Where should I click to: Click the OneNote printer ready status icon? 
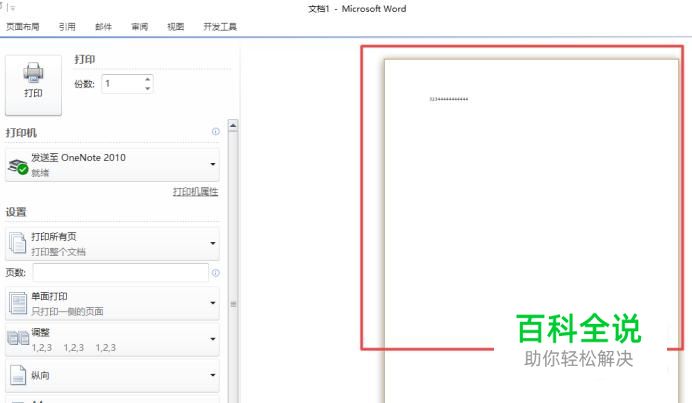point(18,167)
